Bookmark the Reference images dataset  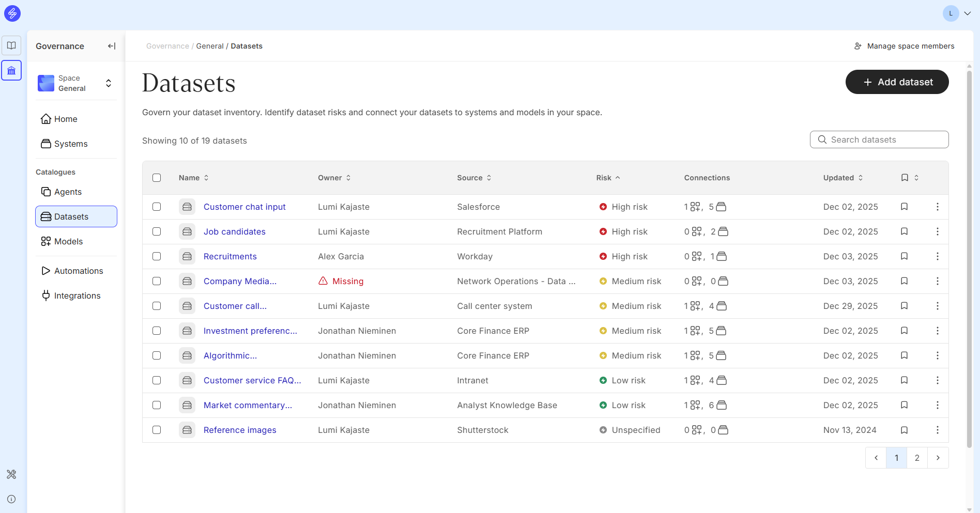pos(904,430)
